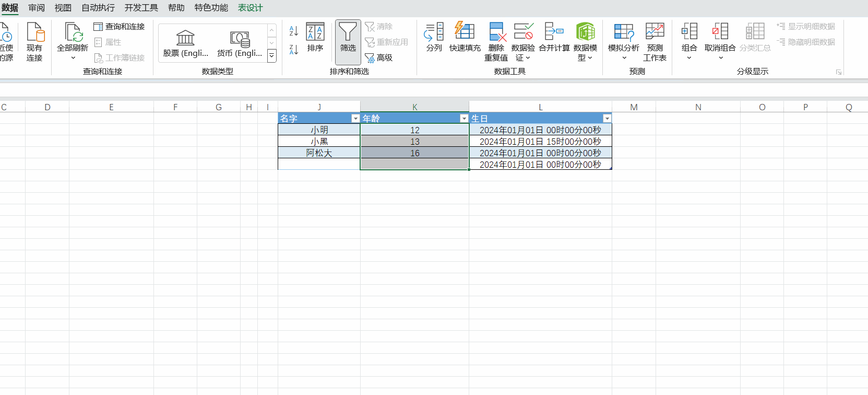Image resolution: width=868 pixels, height=395 pixels.
Task: Select column M header
Action: (634, 107)
